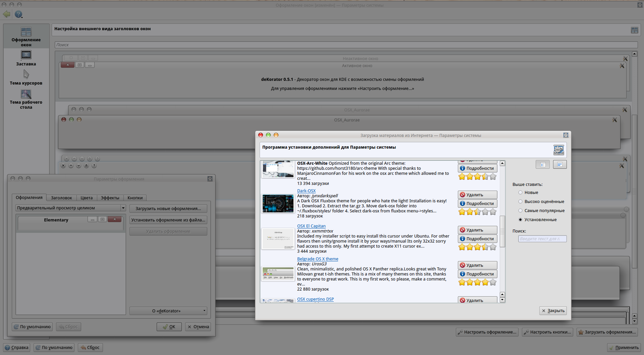The width and height of the screenshot is (644, 355).
Task: Show Подробности for Belgrade OS X theme
Action: tap(478, 274)
